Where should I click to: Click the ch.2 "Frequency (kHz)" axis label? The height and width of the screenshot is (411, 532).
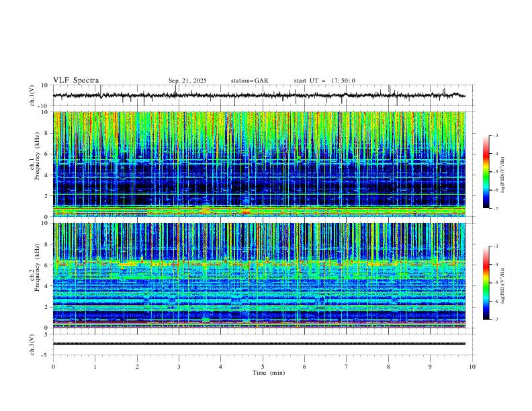tap(37, 267)
